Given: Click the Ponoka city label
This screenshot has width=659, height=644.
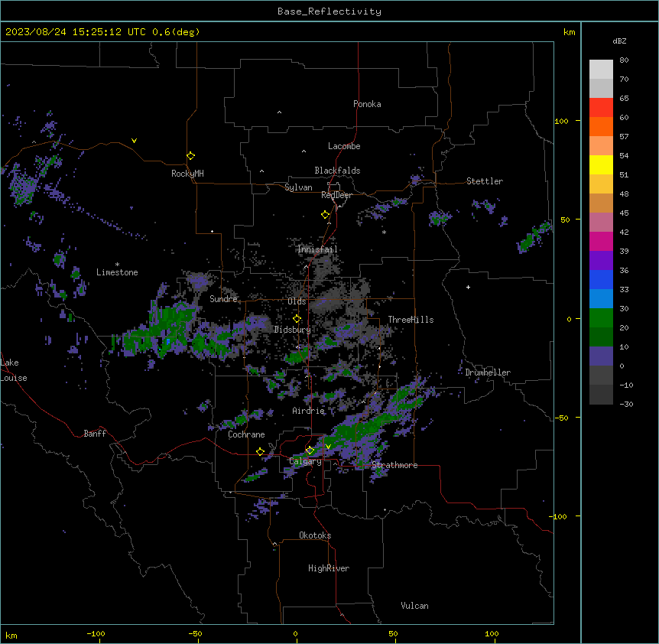Looking at the screenshot, I should click(x=367, y=104).
